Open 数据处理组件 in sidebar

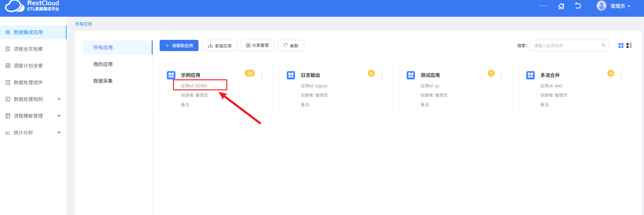pos(33,82)
